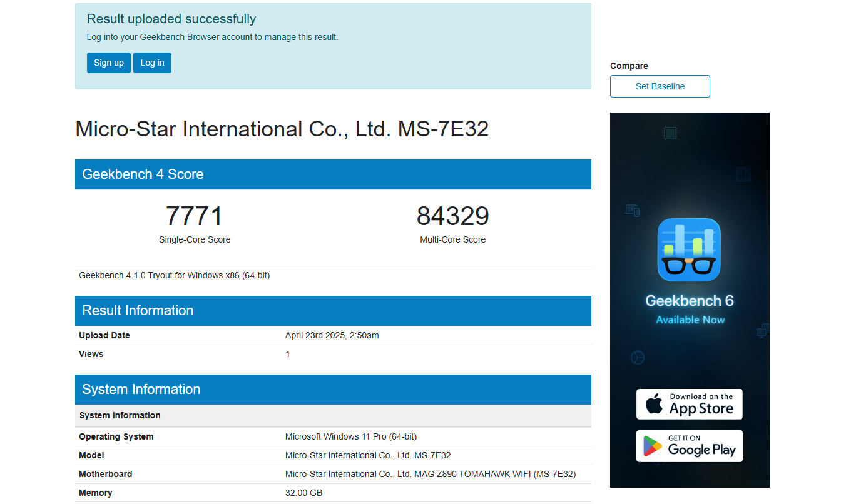Viewport: 846px width, 504px height.
Task: Click the Micro-Star MS-7E32 page heading
Action: [282, 129]
